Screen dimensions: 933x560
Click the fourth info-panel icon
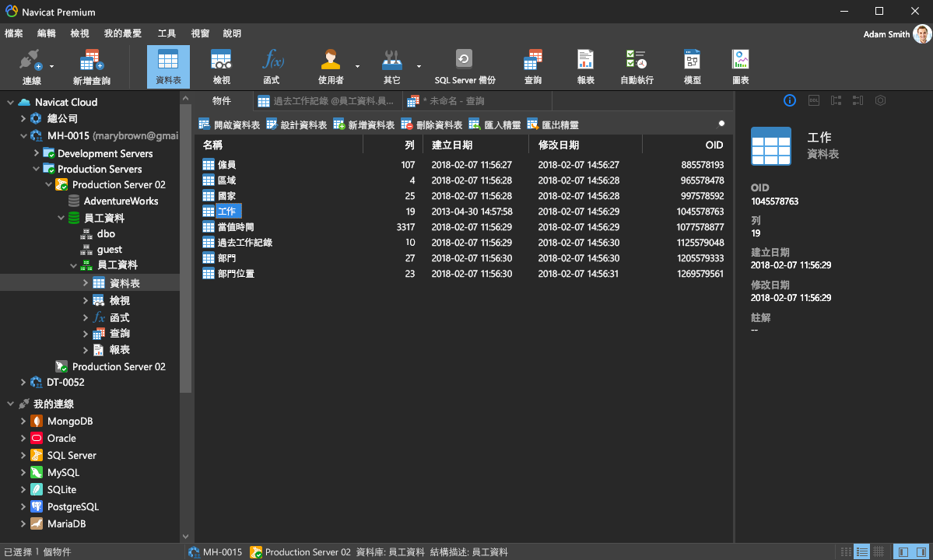click(x=858, y=100)
